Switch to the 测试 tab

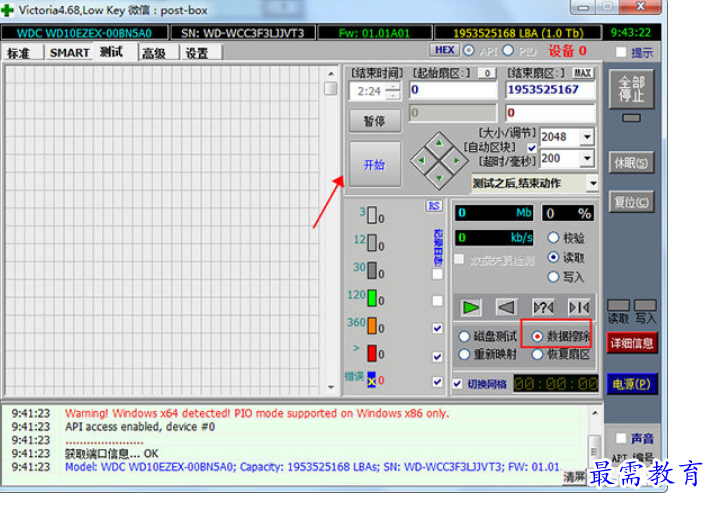coord(112,52)
